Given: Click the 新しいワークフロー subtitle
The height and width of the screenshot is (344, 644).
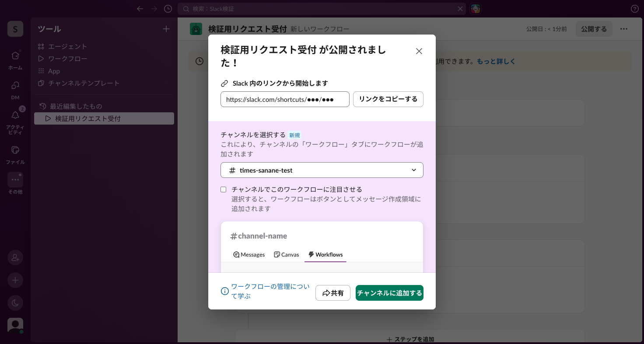Looking at the screenshot, I should click(320, 29).
